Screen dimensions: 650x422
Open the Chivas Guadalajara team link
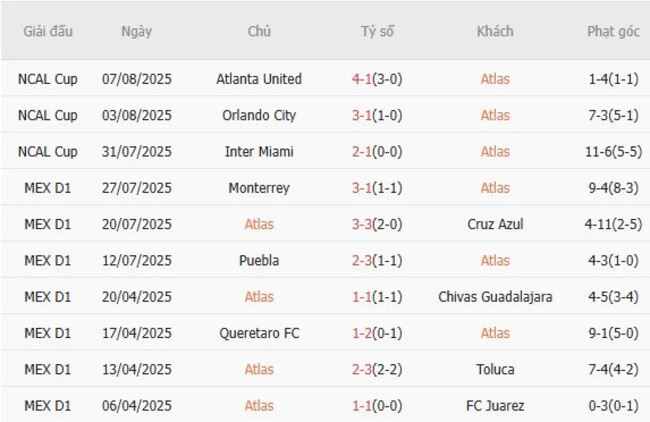[x=495, y=297]
